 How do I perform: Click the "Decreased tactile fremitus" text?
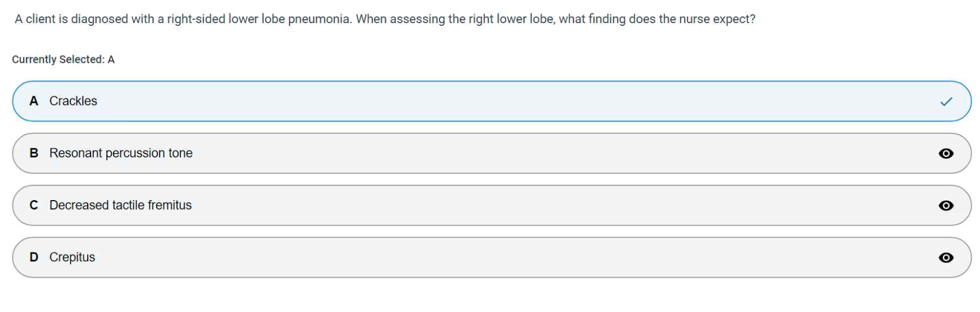click(120, 205)
